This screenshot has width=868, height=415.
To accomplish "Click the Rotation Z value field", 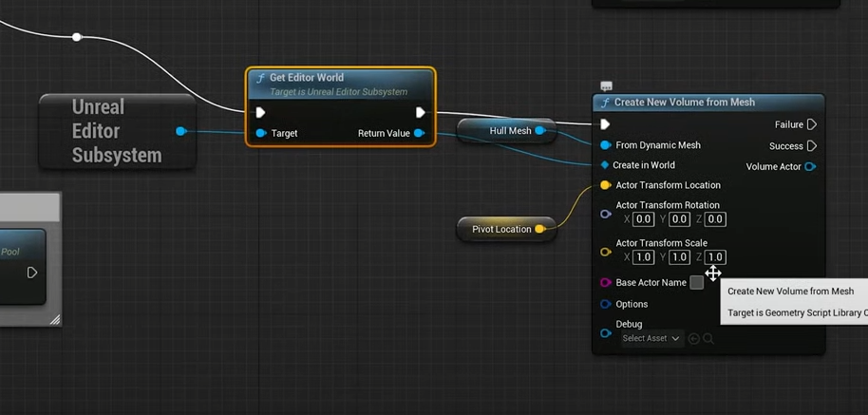I will pos(715,219).
